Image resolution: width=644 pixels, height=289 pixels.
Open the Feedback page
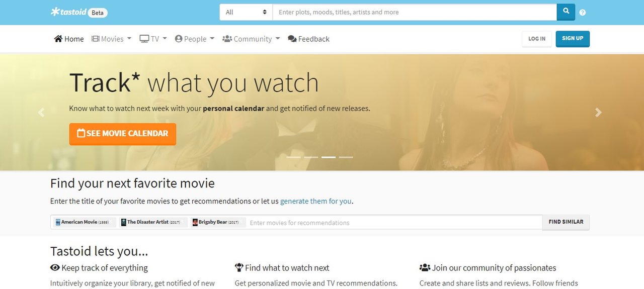point(308,39)
